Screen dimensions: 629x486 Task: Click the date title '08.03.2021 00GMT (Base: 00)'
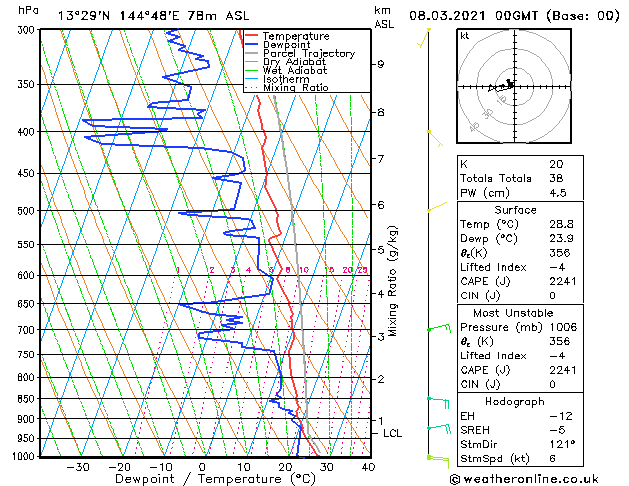tap(514, 16)
